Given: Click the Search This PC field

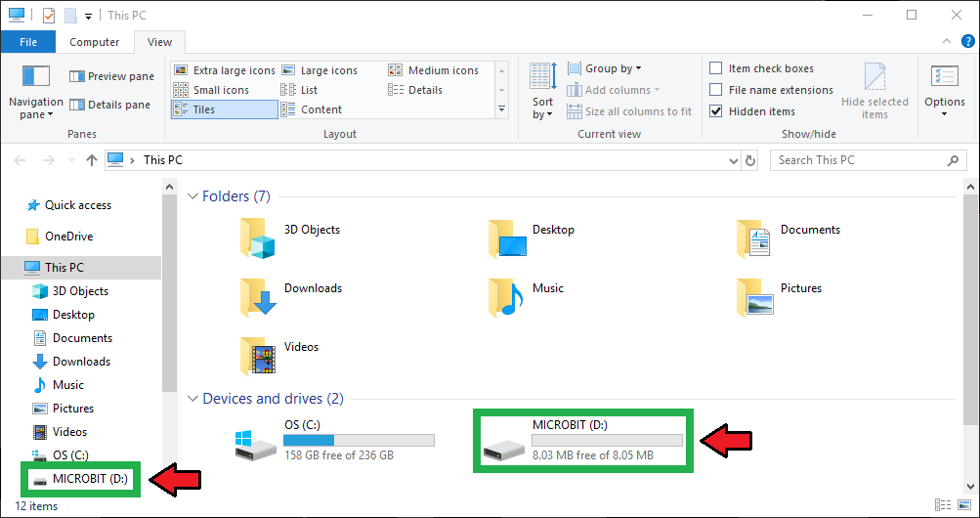Looking at the screenshot, I should point(858,160).
